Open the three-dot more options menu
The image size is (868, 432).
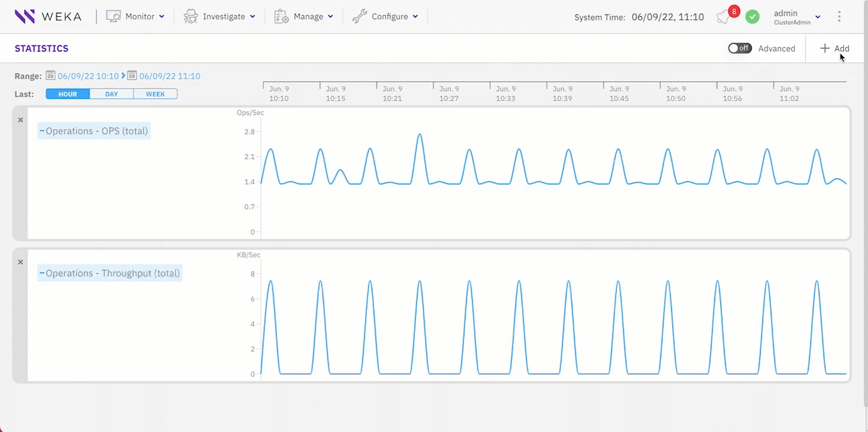[x=839, y=17]
